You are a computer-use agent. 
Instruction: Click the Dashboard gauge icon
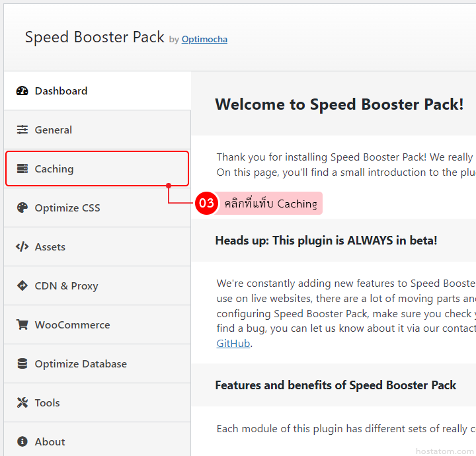[22, 91]
